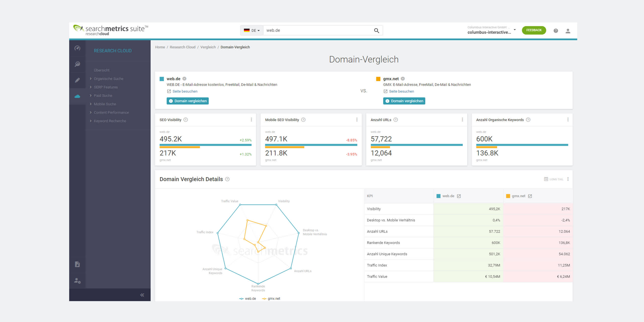644x322 pixels.
Task: Open Anzahl URLs card options menu
Action: click(462, 119)
